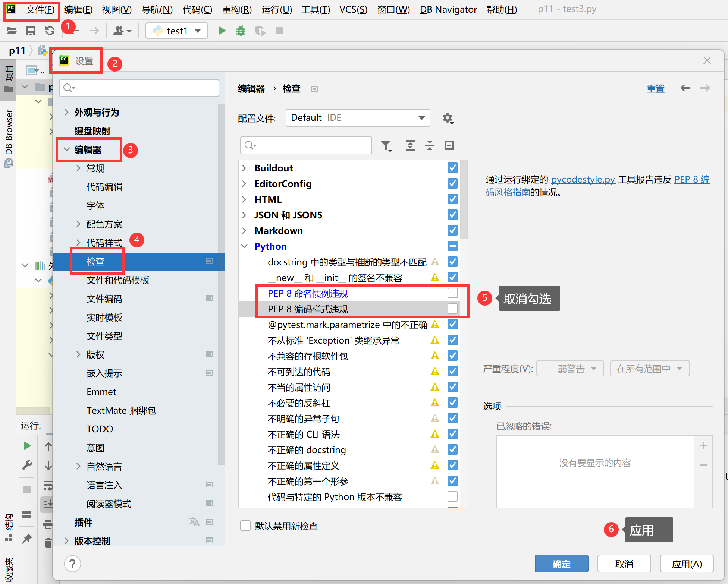Uncheck the Markdown inspections checkbox
Screen dimensions: 728x584
pyautogui.click(x=452, y=231)
